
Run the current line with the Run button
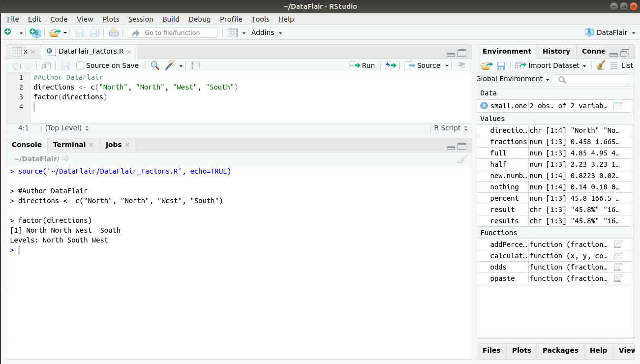[362, 65]
